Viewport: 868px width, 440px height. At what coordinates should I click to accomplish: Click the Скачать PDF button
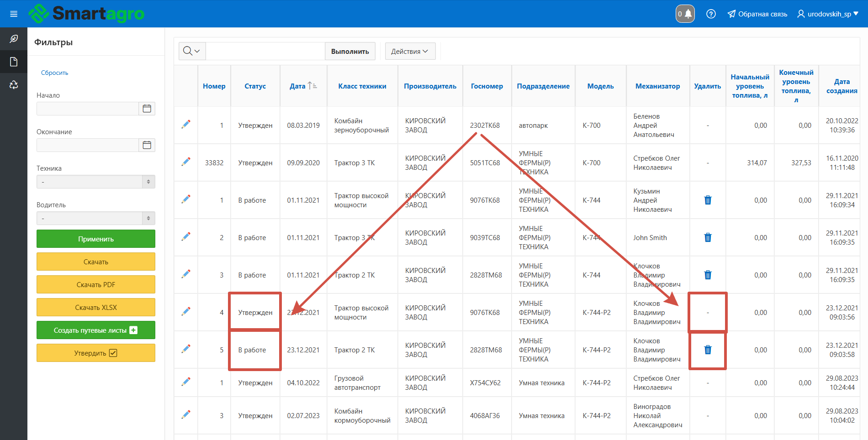point(96,284)
